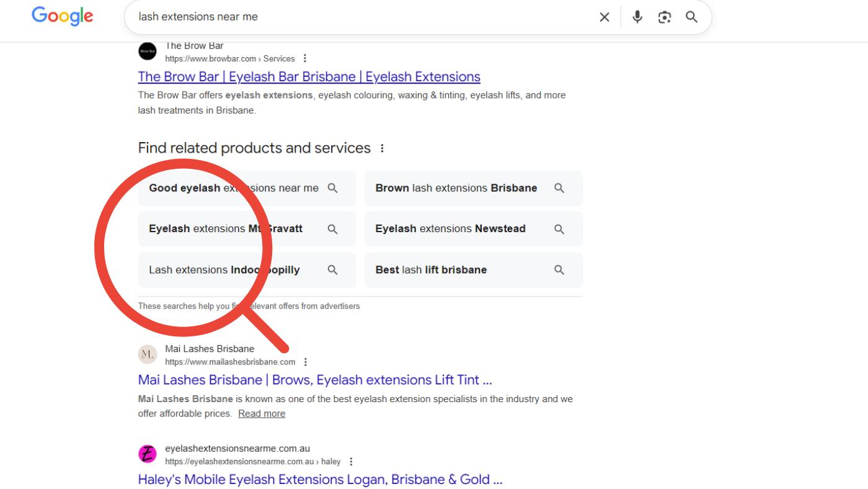Click search icon beside Best lash lift brisbane
This screenshot has height=489, width=868.
(x=559, y=270)
